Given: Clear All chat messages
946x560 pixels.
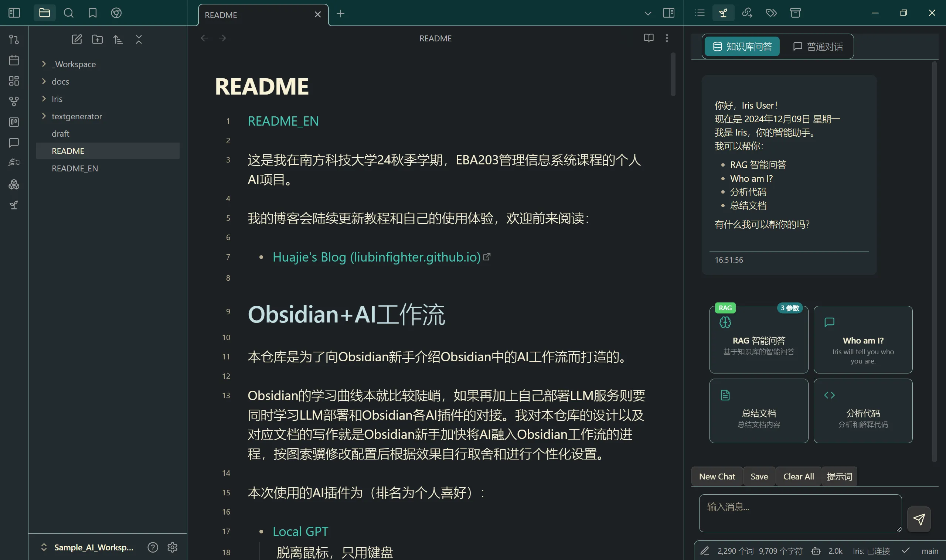Looking at the screenshot, I should click(x=799, y=476).
